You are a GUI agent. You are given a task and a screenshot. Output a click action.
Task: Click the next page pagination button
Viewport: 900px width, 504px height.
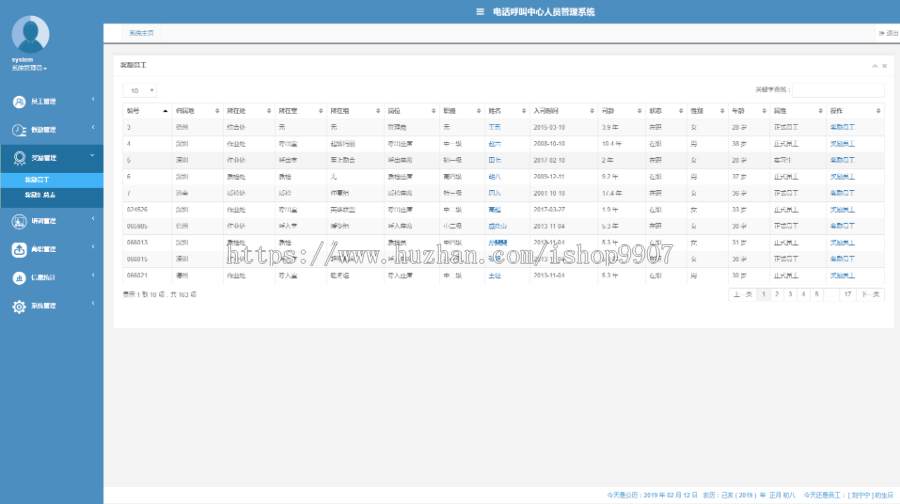(x=870, y=294)
